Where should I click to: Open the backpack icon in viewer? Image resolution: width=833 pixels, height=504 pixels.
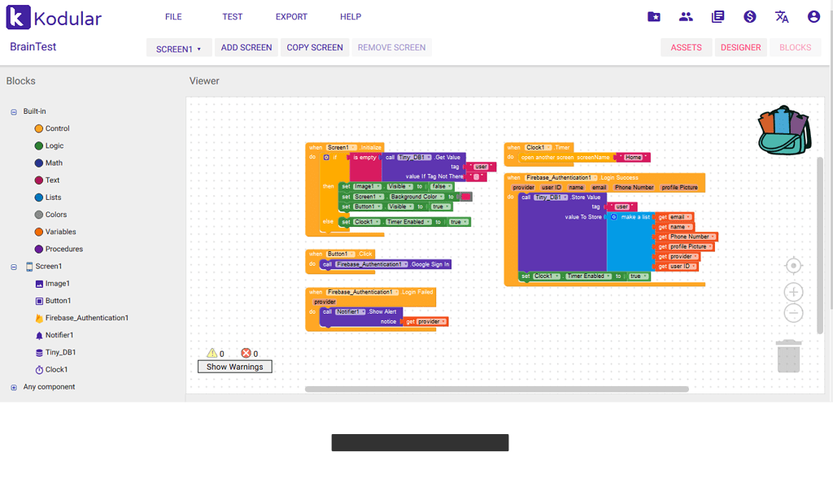click(x=784, y=131)
